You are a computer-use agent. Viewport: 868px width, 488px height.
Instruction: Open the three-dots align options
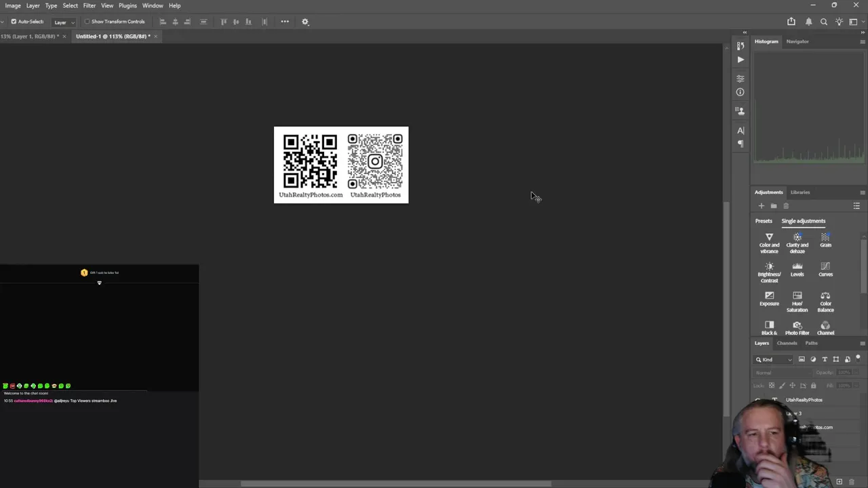(285, 22)
